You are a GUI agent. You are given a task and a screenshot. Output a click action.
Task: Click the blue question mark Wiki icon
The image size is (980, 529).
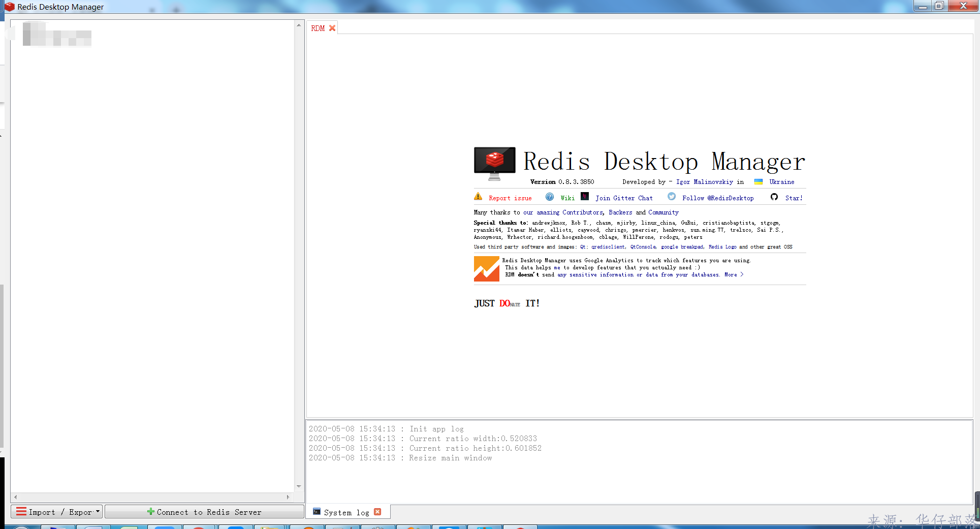[x=550, y=197]
